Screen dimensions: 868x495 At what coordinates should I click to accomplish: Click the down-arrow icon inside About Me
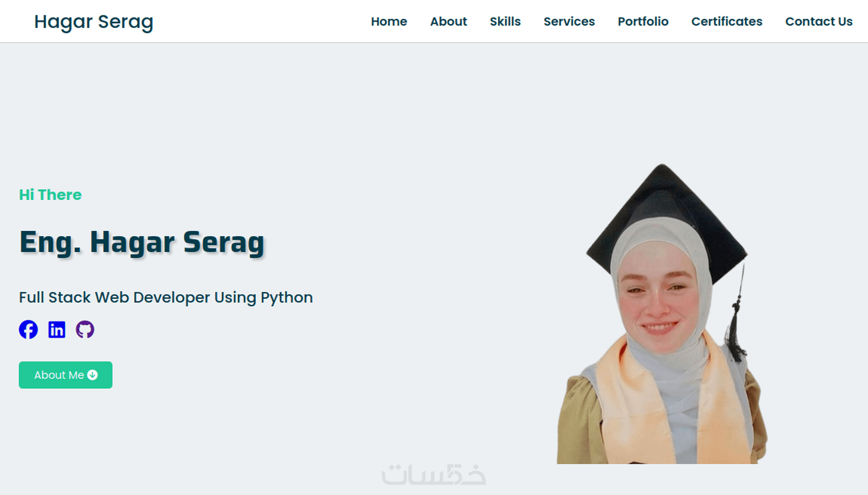pos(92,375)
